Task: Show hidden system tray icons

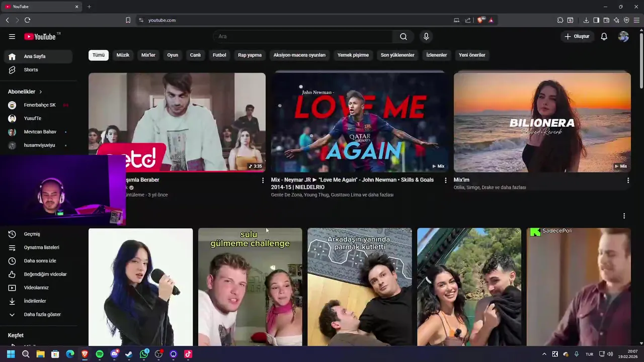Action: tap(544, 354)
